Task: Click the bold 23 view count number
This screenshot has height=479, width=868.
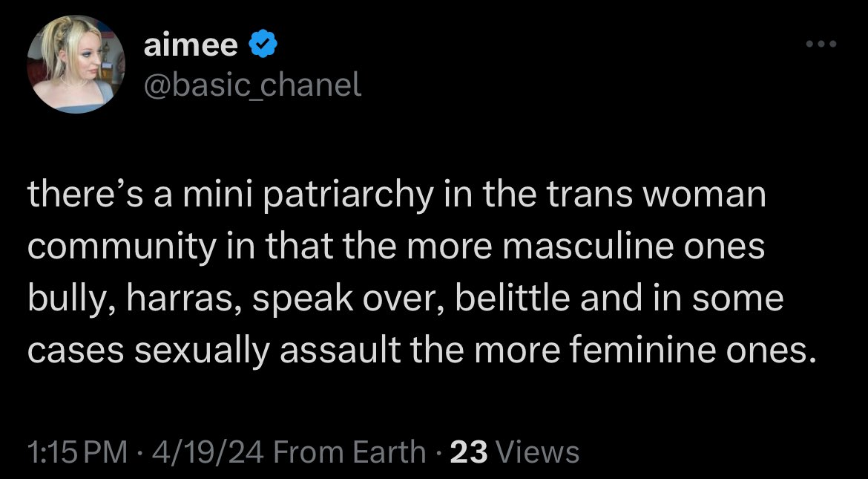Action: [x=467, y=452]
